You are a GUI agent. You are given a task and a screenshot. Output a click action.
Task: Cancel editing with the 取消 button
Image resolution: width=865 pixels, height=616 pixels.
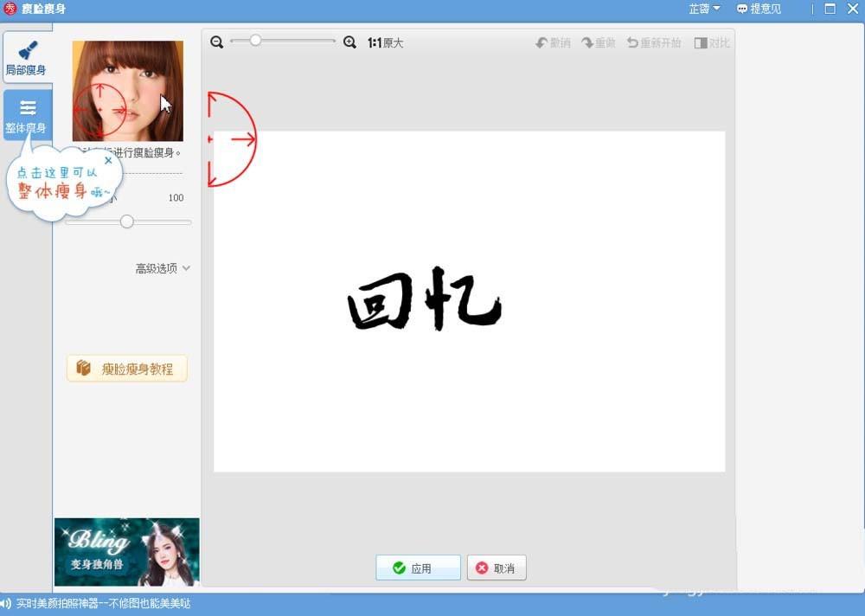pyautogui.click(x=496, y=568)
